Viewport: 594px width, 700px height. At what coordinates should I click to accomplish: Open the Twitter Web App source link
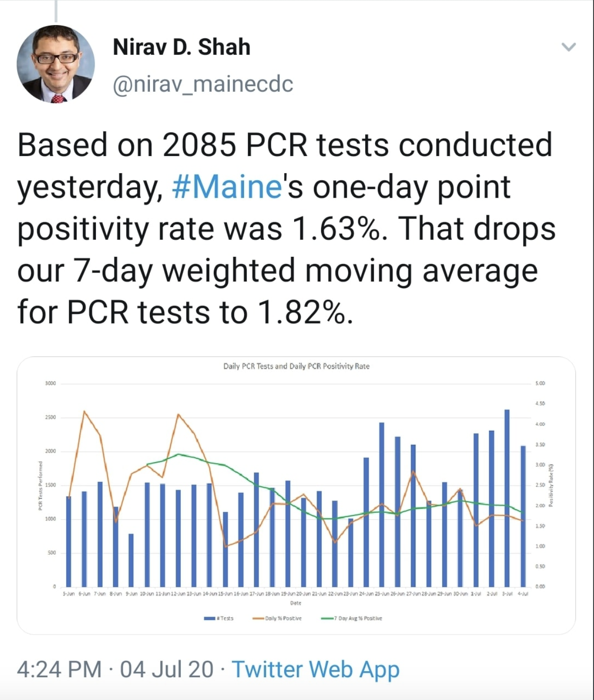coord(315,669)
